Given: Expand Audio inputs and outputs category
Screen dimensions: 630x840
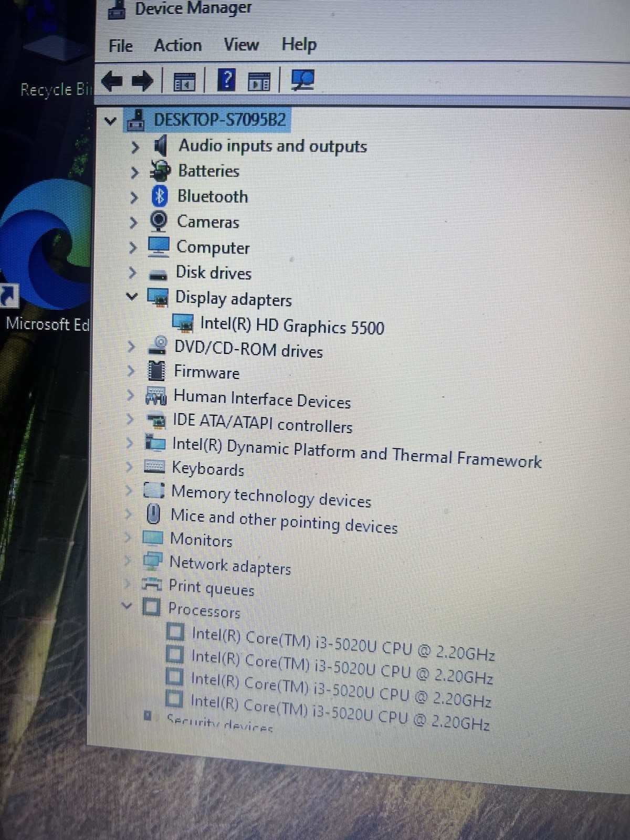Looking at the screenshot, I should 135,147.
